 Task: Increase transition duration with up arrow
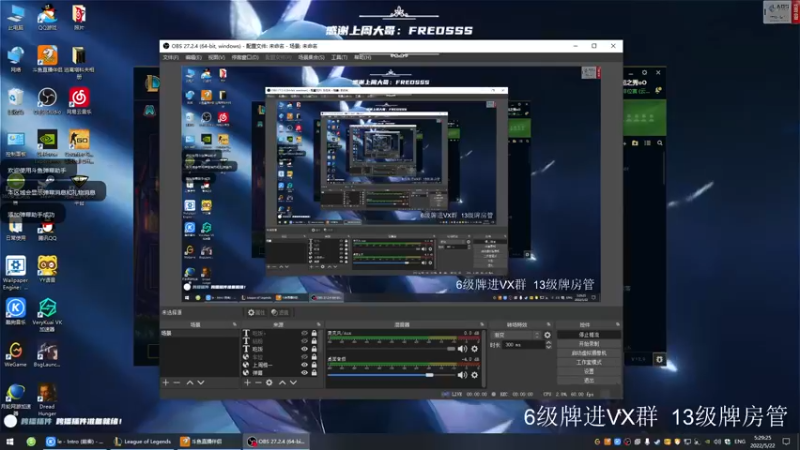click(x=548, y=343)
